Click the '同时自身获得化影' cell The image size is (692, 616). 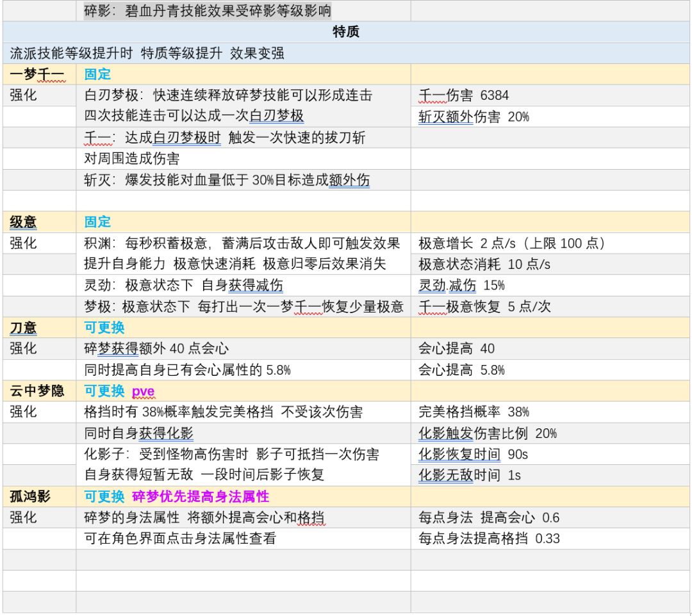coord(243,433)
